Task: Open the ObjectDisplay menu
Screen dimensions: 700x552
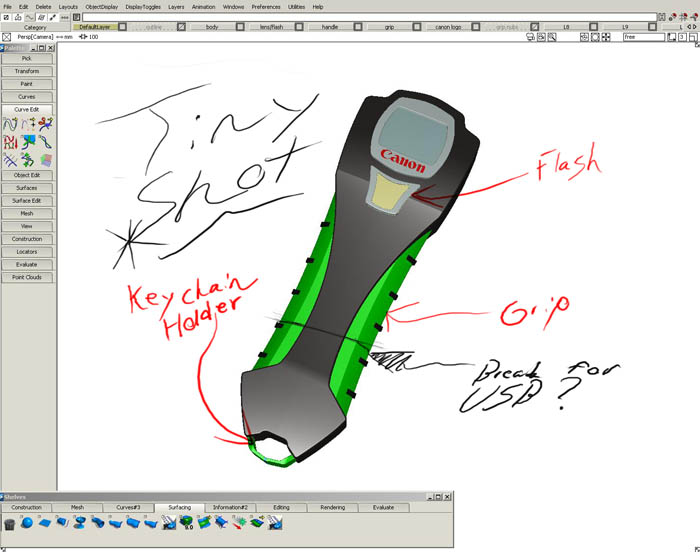Action: coord(102,7)
